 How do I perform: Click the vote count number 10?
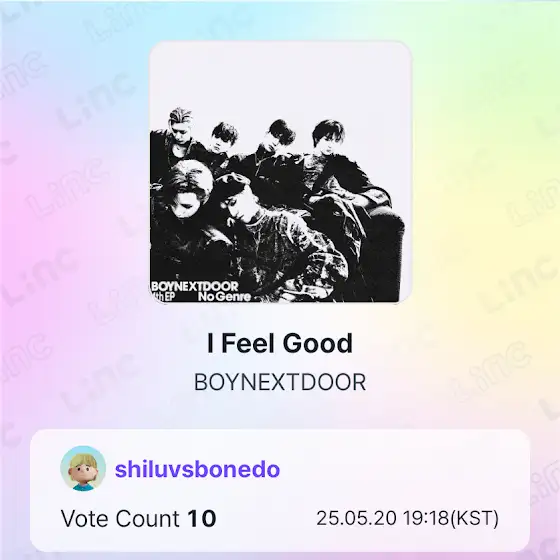202,519
